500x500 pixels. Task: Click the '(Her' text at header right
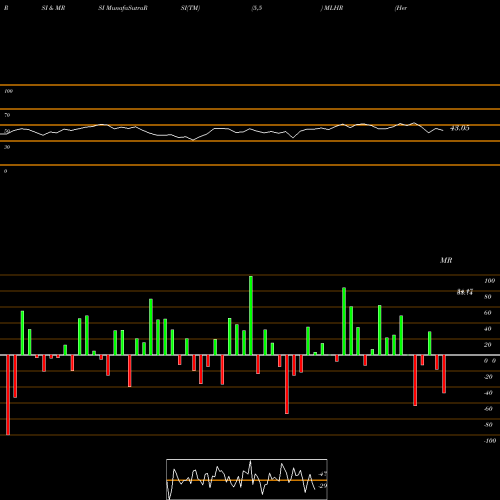401,8
